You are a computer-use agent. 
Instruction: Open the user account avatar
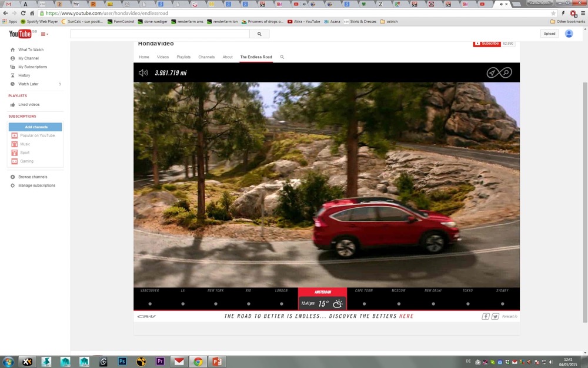pos(569,34)
